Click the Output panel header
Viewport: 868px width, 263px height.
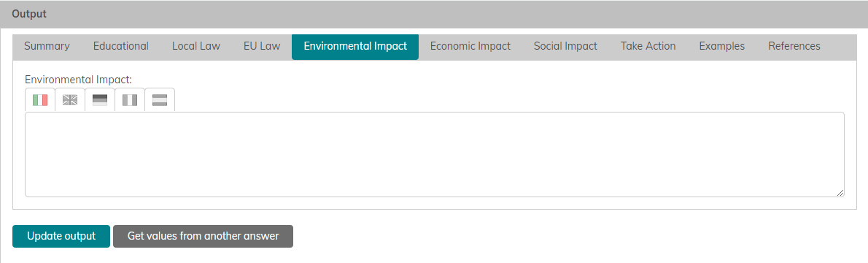(434, 15)
